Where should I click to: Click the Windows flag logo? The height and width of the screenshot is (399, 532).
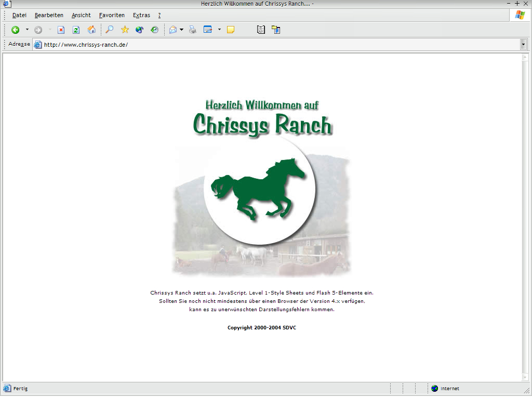tap(520, 15)
